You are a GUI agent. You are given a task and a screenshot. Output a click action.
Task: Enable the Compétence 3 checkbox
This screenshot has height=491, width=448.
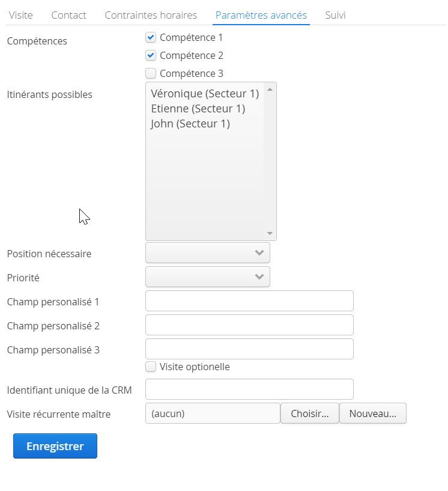point(151,73)
